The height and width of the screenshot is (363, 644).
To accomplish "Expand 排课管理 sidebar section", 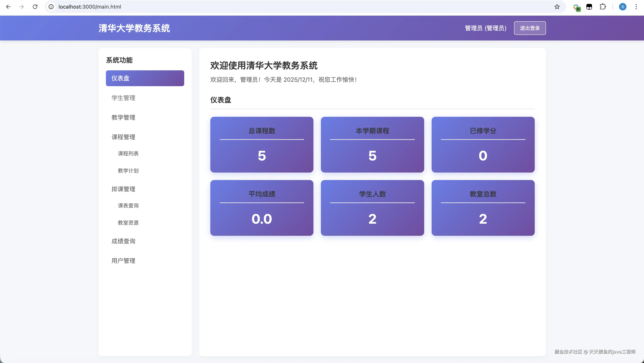I will [x=123, y=189].
